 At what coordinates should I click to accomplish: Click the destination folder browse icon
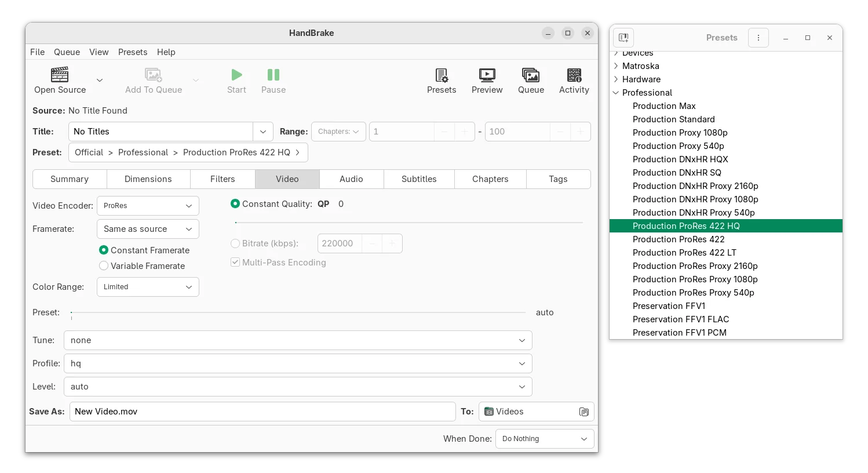[x=583, y=412]
